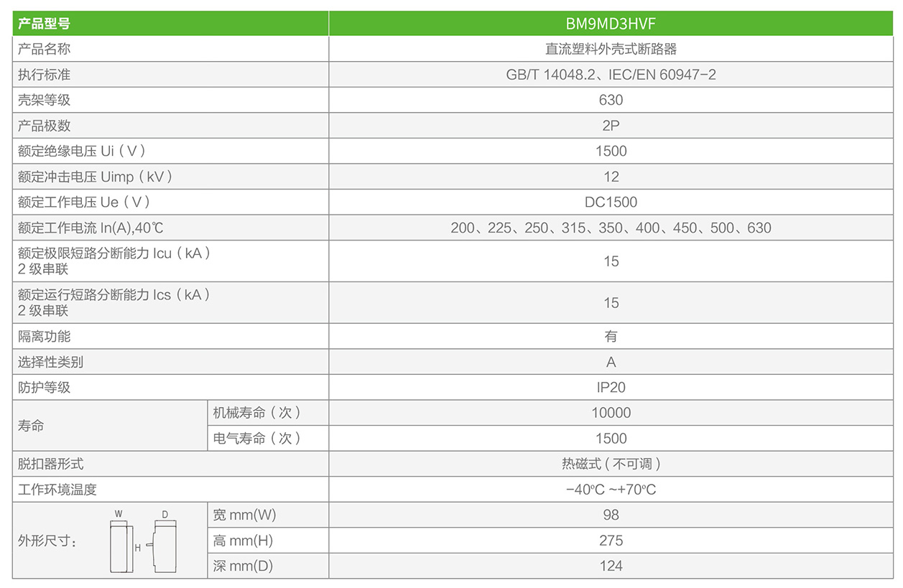Screen dimensions: 903x588
Task: Select the impulse voltage value 12
Action: [611, 177]
